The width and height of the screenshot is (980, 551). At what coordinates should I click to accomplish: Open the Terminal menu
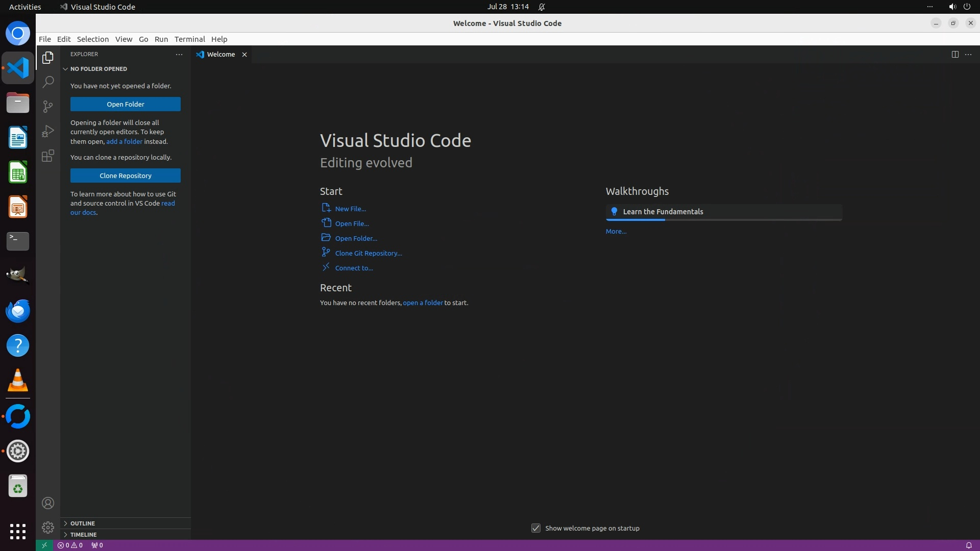189,39
